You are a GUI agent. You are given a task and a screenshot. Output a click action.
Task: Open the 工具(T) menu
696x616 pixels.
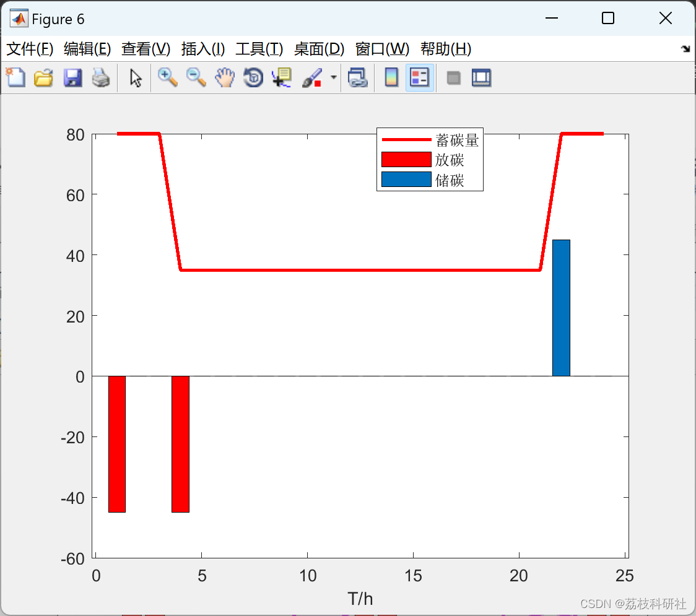(259, 49)
